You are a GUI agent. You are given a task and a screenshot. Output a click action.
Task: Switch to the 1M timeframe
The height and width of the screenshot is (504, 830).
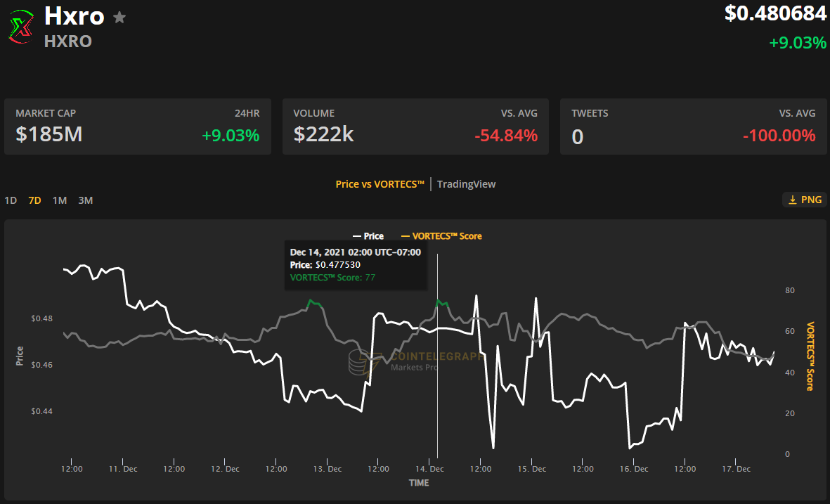pyautogui.click(x=59, y=200)
